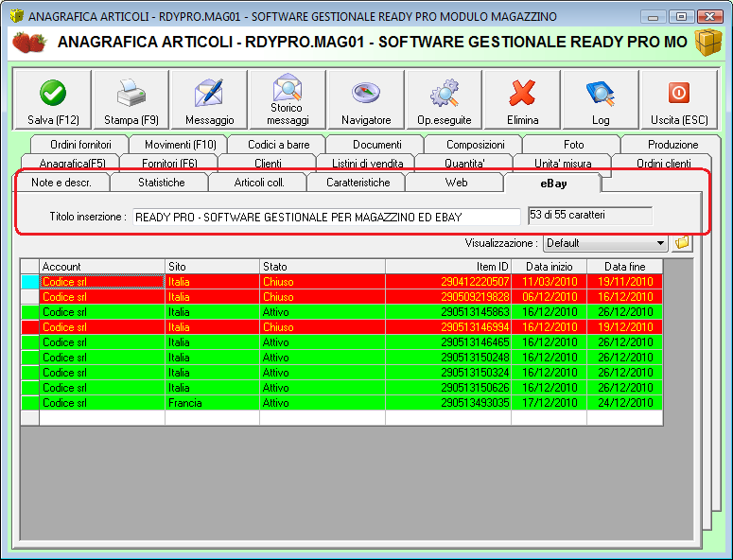The width and height of the screenshot is (733, 560).
Task: Select the Composizioni tab
Action: point(475,145)
